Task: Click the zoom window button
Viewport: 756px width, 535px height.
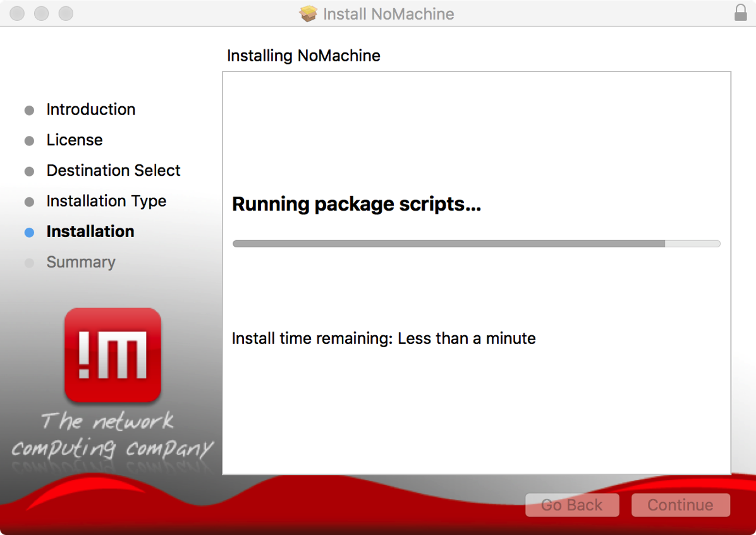Action: [x=66, y=13]
